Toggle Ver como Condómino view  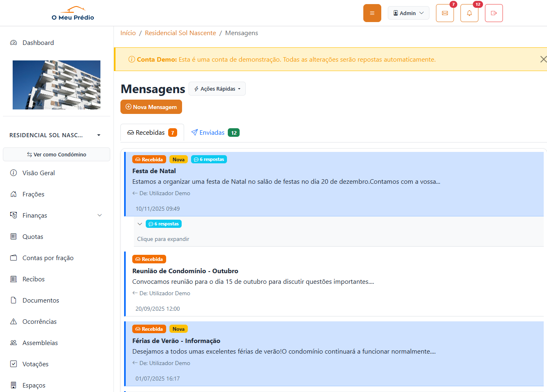[x=56, y=154]
